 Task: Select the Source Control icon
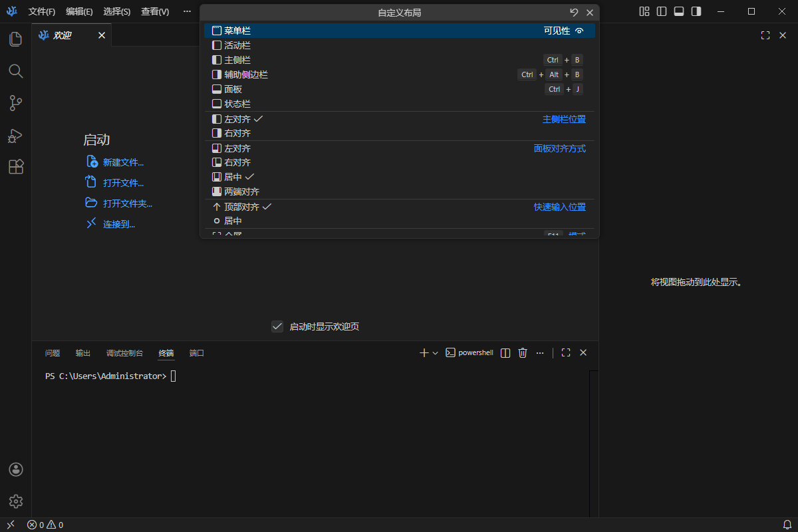click(x=15, y=102)
